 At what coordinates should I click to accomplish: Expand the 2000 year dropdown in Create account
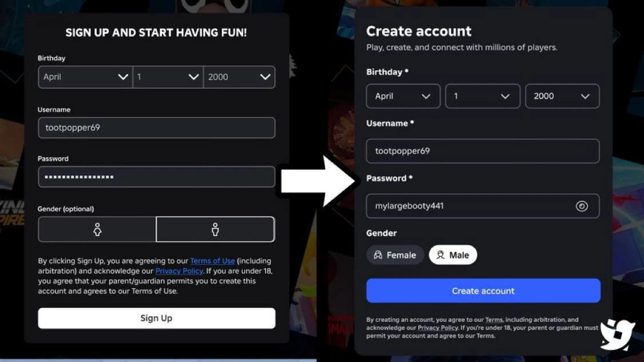click(562, 96)
